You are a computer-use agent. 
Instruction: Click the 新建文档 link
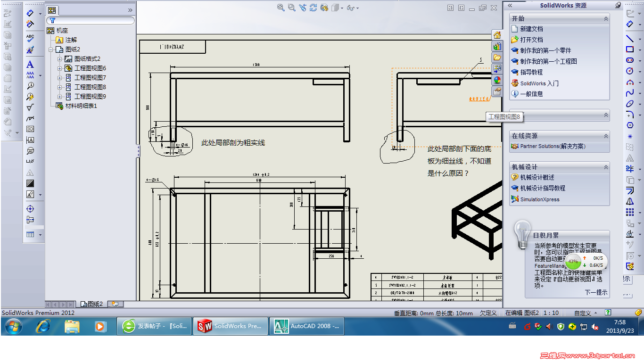pyautogui.click(x=531, y=29)
